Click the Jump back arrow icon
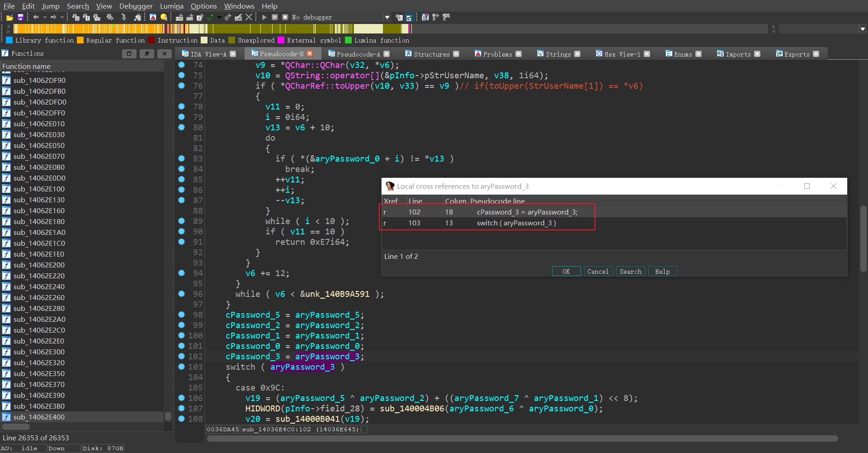The image size is (868, 453). [36, 17]
